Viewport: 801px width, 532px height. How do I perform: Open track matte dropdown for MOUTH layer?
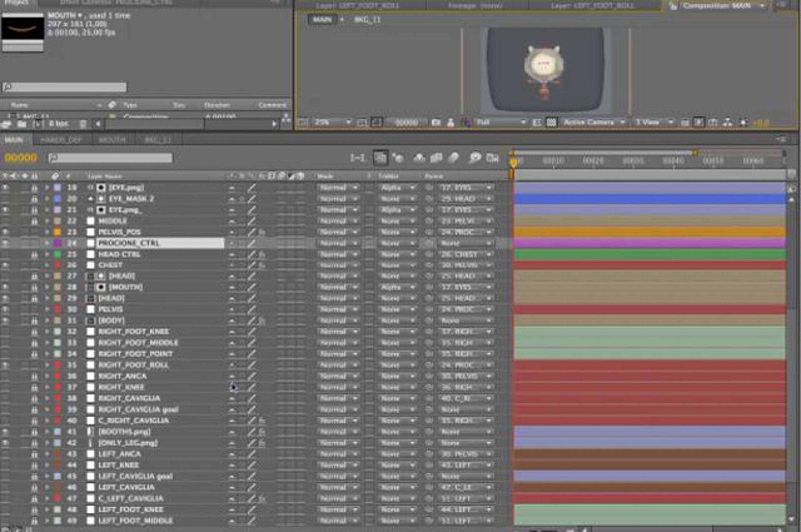[x=397, y=287]
